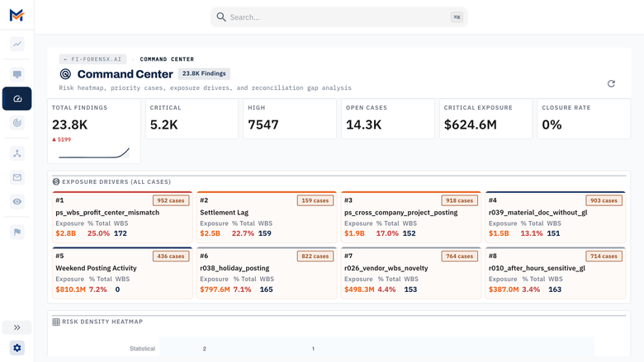Open ps_cross_company_project_posting driver card
Screen dimensions: 644x362
point(411,217)
